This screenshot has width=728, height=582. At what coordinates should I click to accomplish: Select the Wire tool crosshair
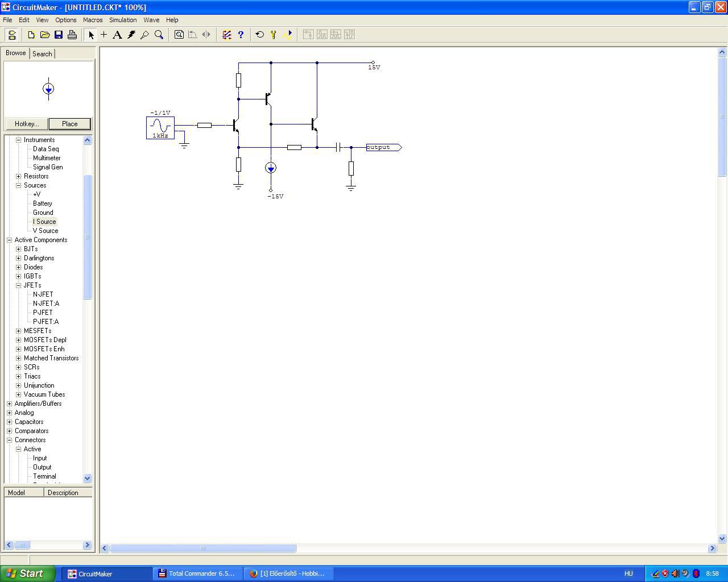coord(104,35)
